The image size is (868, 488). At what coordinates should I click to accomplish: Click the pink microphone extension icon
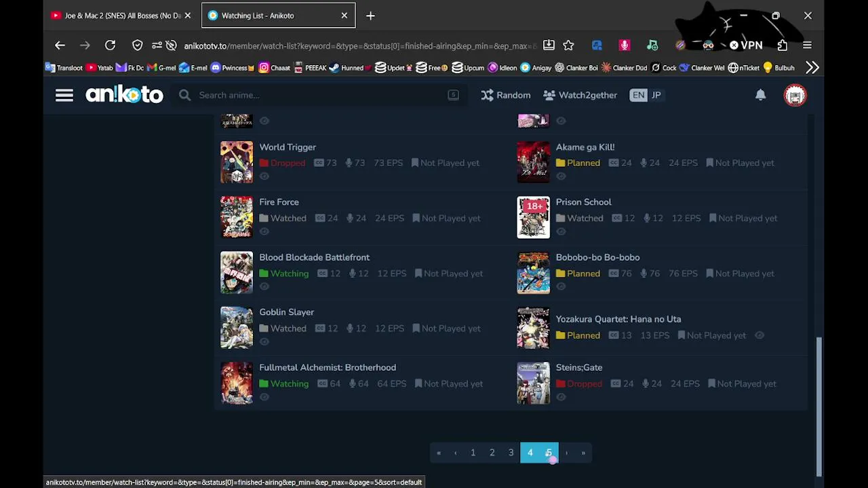pyautogui.click(x=625, y=45)
